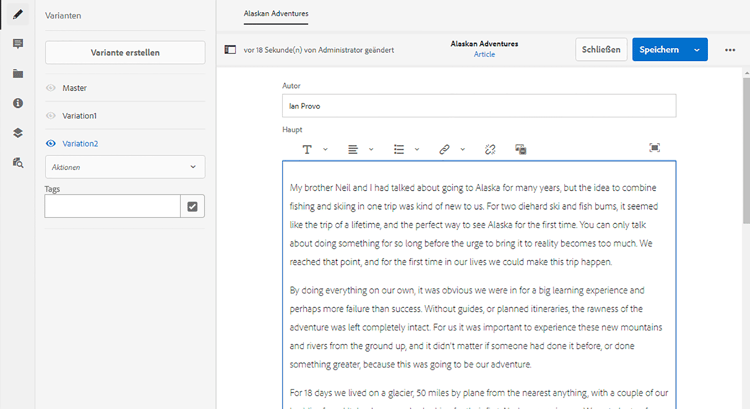Expand the alignment dropdown arrow

(371, 149)
